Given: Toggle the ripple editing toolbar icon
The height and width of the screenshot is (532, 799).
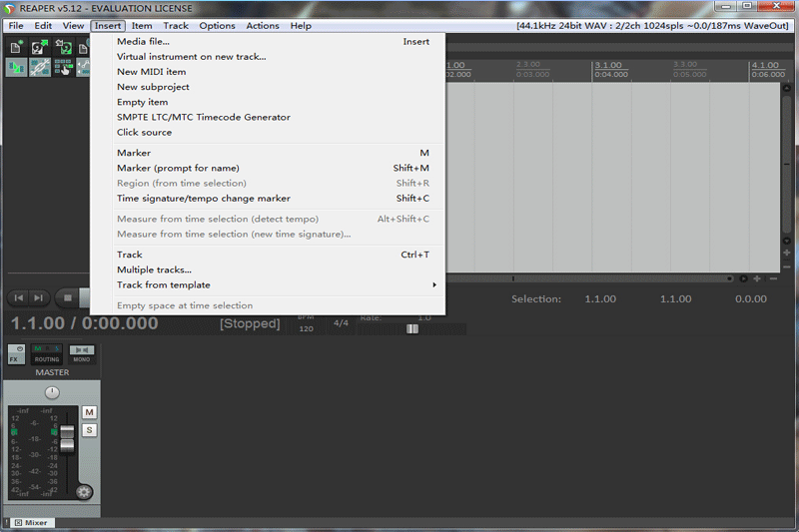Looking at the screenshot, I should tap(62, 68).
